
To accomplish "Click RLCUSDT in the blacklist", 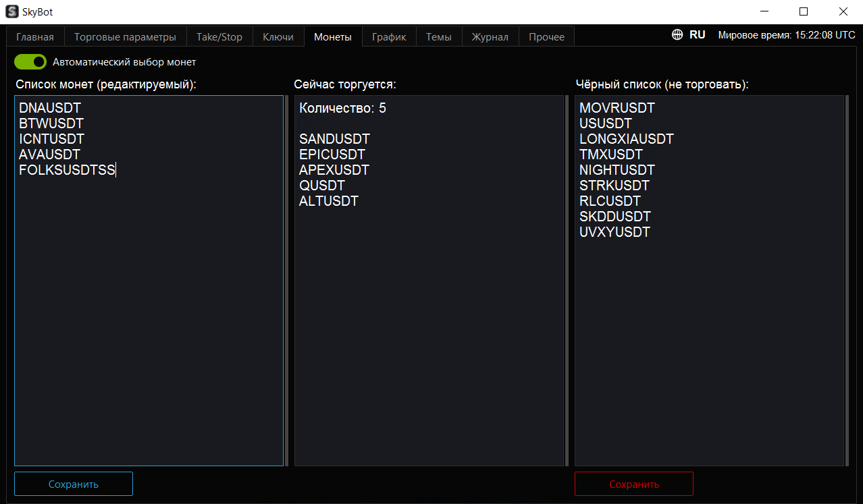I will tap(610, 201).
